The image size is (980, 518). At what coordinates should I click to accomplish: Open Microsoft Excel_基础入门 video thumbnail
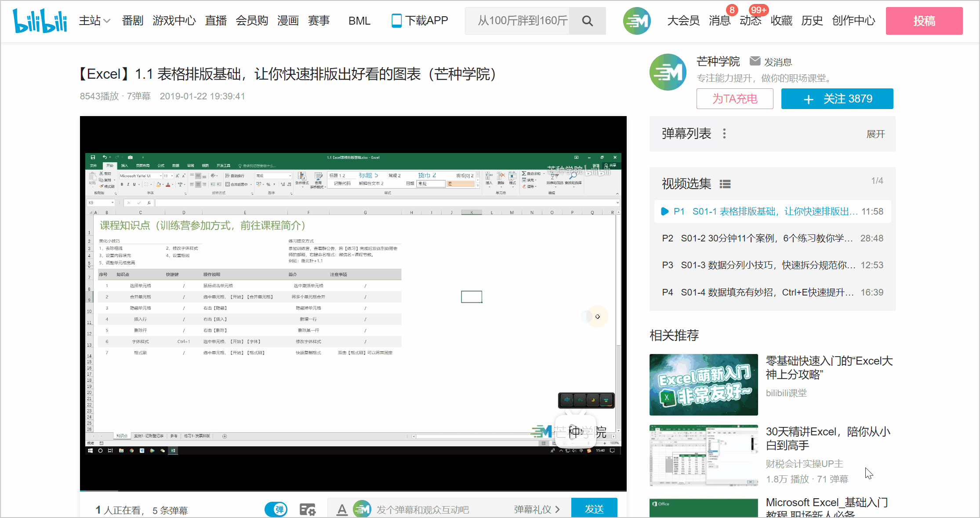click(x=704, y=508)
